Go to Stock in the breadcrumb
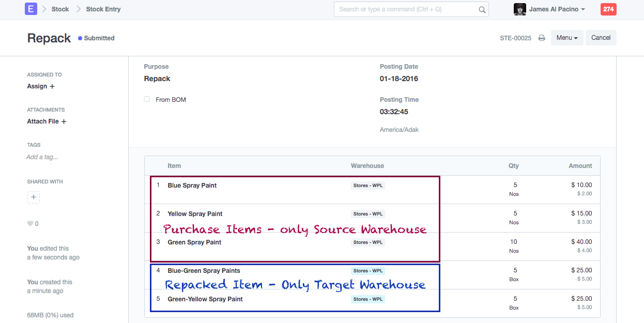Image resolution: width=644 pixels, height=323 pixels. pyautogui.click(x=60, y=9)
